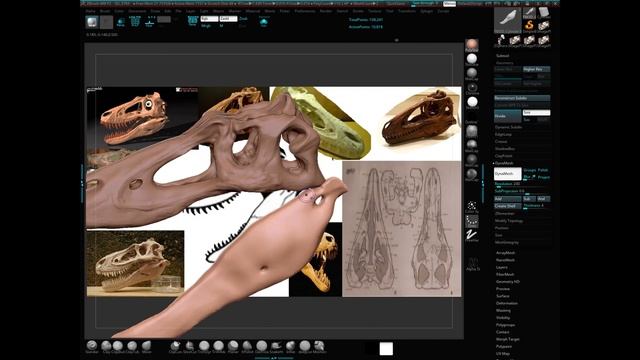Viewport: 640px width, 360px height.
Task: Click the Higher Res button
Action: click(536, 69)
